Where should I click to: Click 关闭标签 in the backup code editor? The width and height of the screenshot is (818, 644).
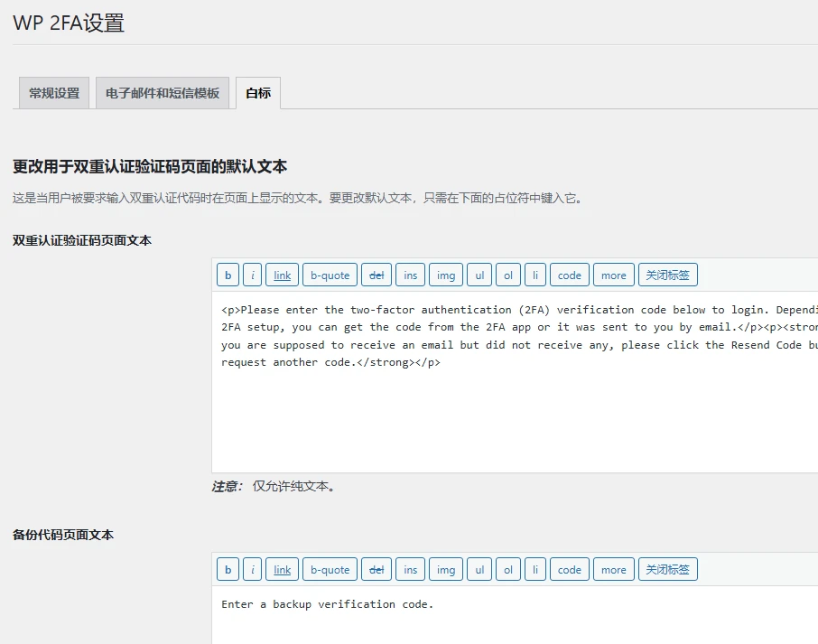pos(668,569)
